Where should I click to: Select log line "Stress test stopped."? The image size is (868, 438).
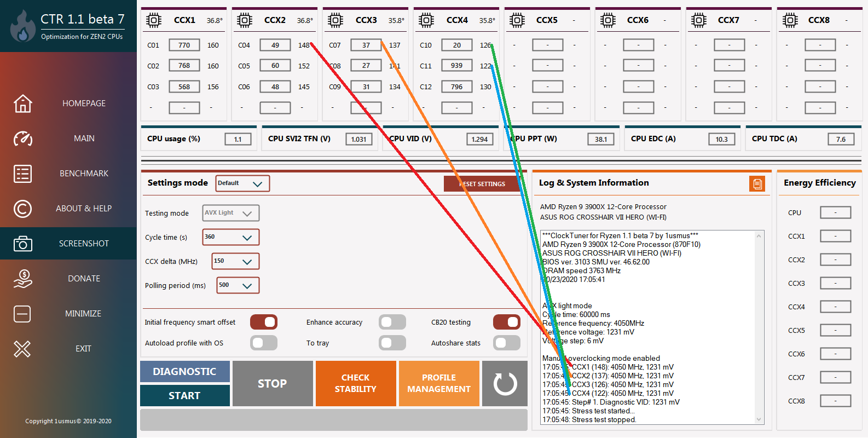tap(589, 419)
